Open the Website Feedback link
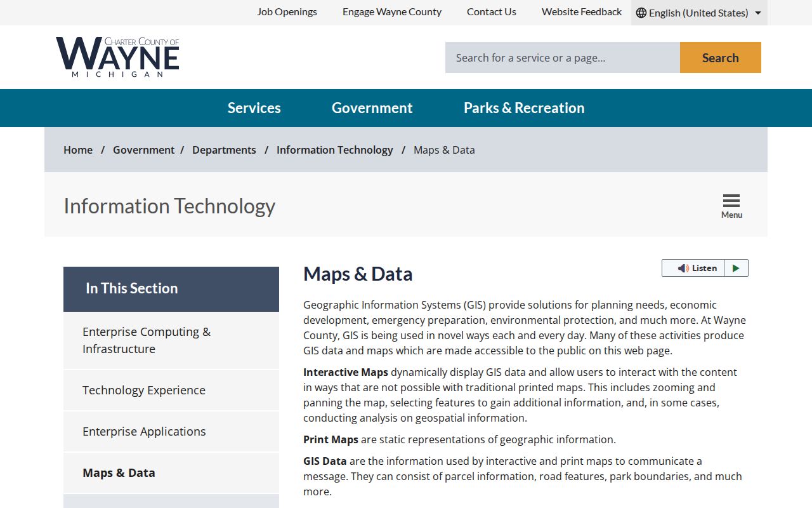812x508 pixels. click(582, 12)
